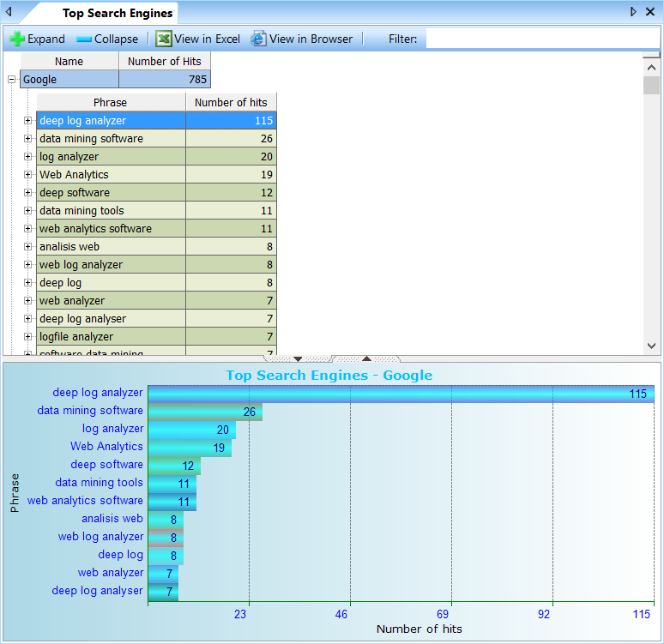
Task: Click the scrollbar down arrow
Action: click(x=651, y=346)
